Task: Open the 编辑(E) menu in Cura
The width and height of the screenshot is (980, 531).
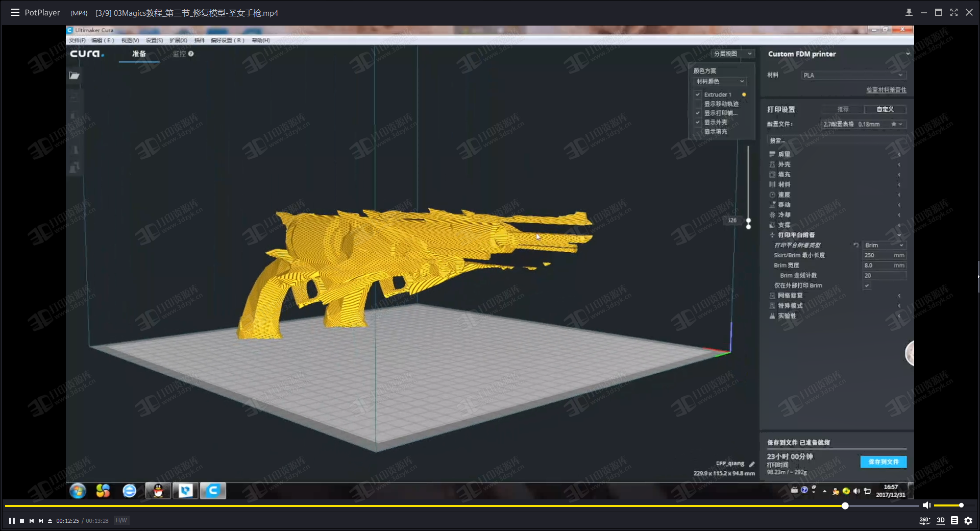Action: [x=103, y=40]
